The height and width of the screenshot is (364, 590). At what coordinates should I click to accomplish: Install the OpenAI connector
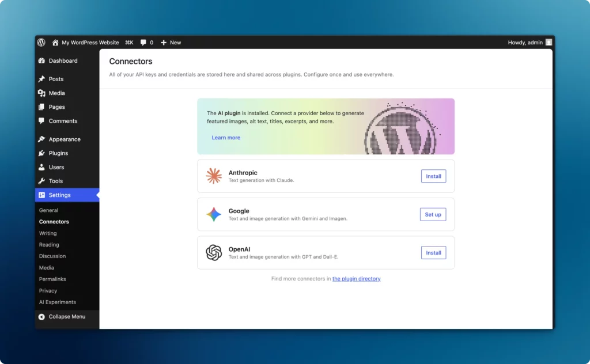(x=433, y=253)
